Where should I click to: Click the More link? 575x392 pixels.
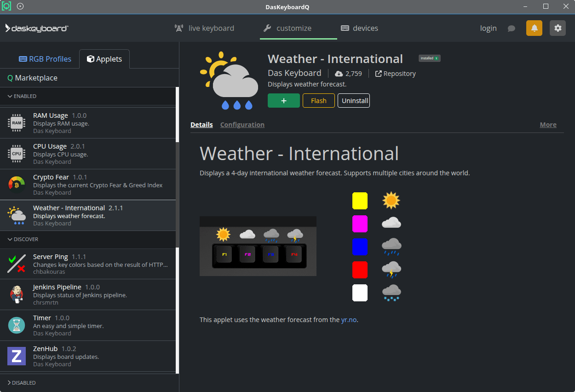548,125
